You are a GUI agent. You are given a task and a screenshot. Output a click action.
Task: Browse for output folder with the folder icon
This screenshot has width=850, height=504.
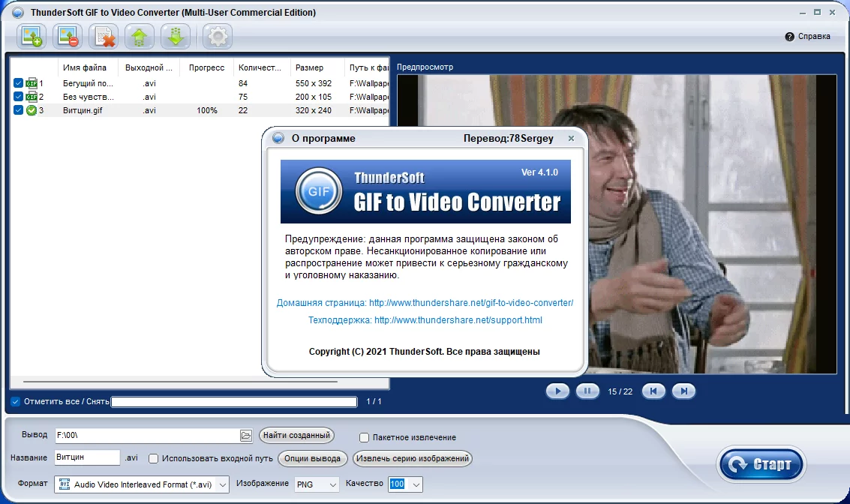245,435
